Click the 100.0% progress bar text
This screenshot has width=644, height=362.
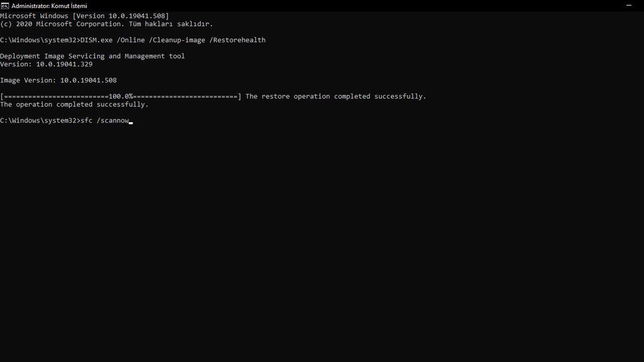[121, 96]
